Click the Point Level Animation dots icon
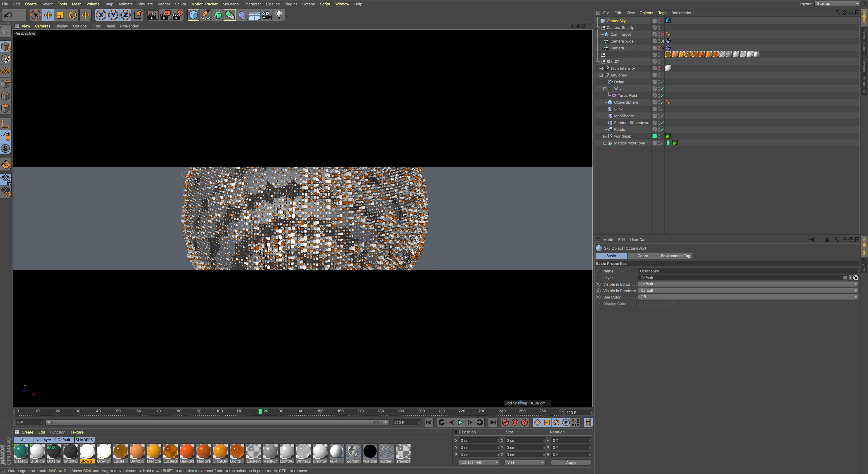This screenshot has width=868, height=474. tap(576, 422)
